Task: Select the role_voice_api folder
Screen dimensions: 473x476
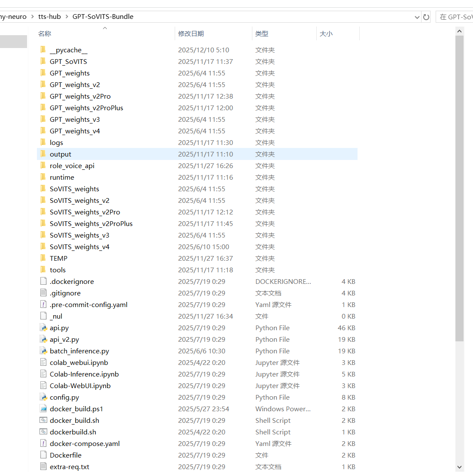Action: [x=72, y=166]
